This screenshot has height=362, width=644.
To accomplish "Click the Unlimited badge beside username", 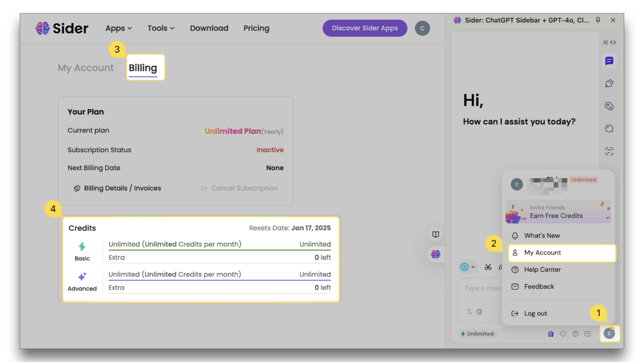I will coord(584,180).
